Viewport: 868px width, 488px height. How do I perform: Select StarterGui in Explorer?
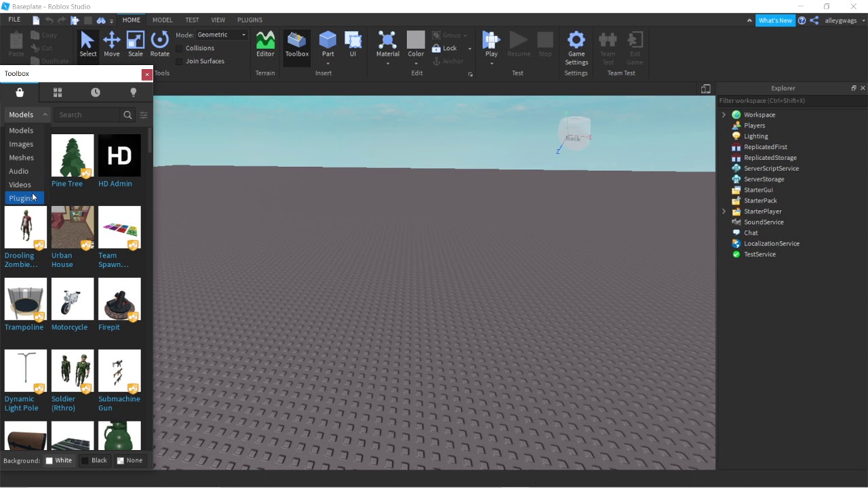pyautogui.click(x=758, y=190)
